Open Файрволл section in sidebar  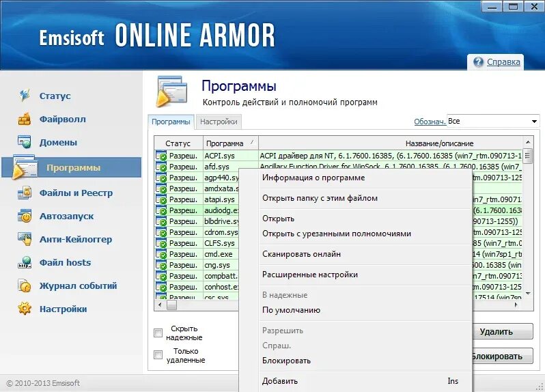[63, 120]
